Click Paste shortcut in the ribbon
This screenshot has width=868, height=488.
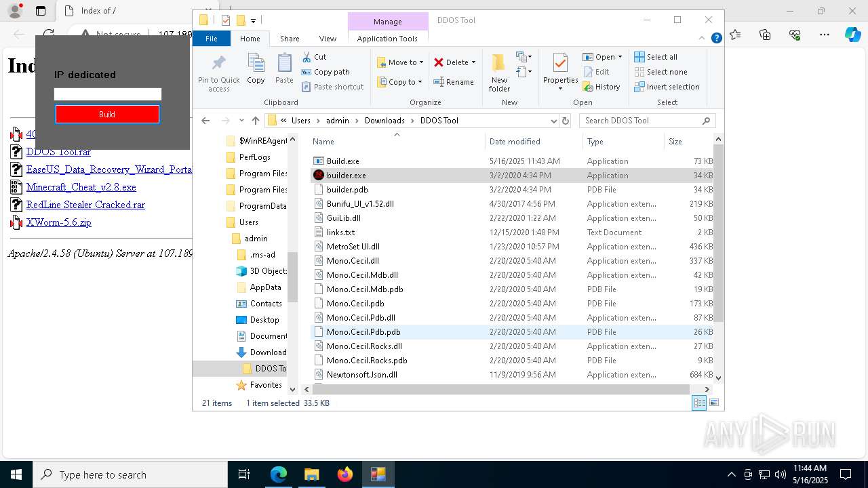pyautogui.click(x=332, y=87)
